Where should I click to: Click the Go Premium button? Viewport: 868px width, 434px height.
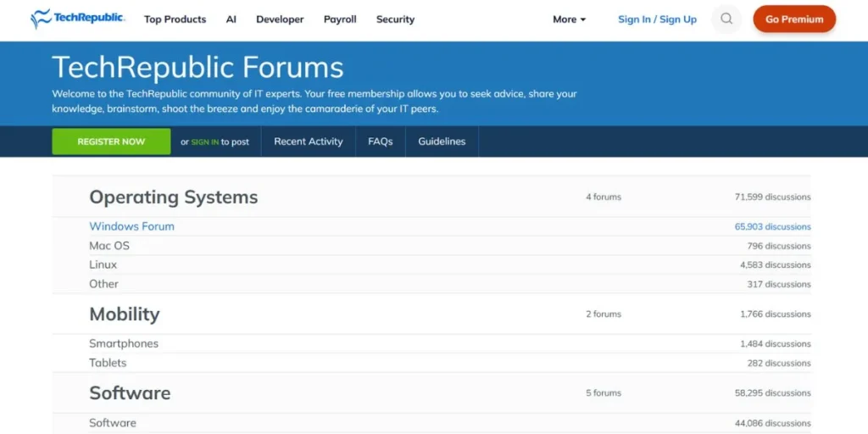794,19
